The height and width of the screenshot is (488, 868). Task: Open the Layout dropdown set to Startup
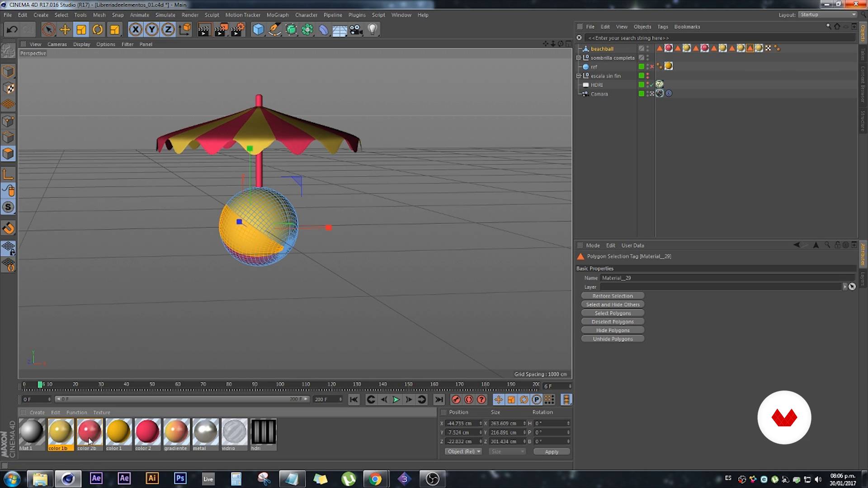tap(827, 14)
